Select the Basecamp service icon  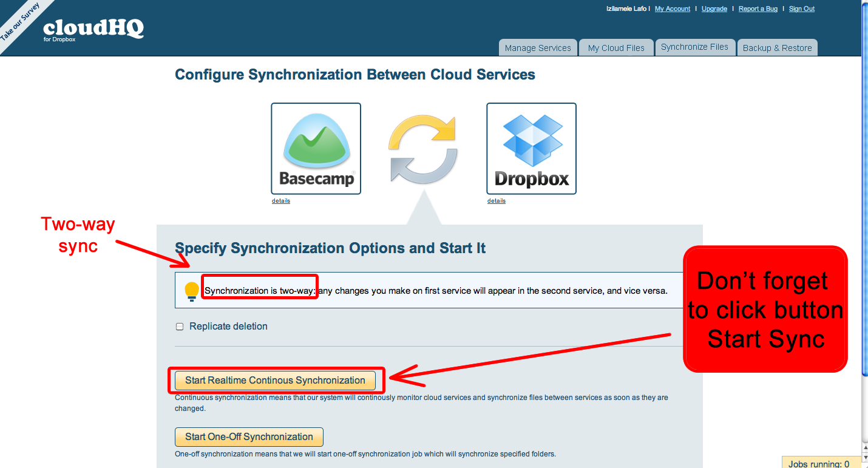coord(316,149)
